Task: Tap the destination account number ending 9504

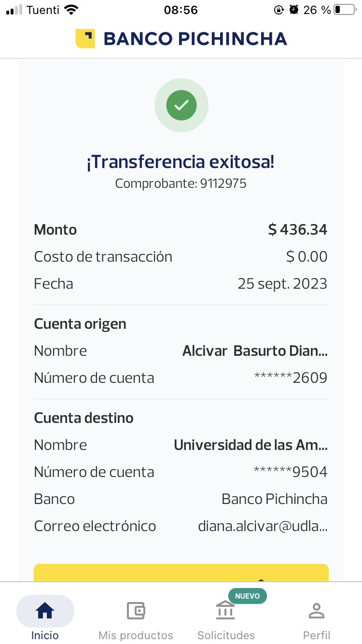Action: [x=291, y=472]
